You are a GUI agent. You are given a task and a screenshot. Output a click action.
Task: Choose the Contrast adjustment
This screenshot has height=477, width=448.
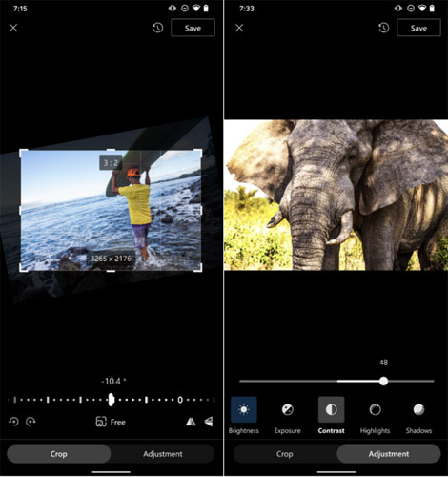(331, 415)
